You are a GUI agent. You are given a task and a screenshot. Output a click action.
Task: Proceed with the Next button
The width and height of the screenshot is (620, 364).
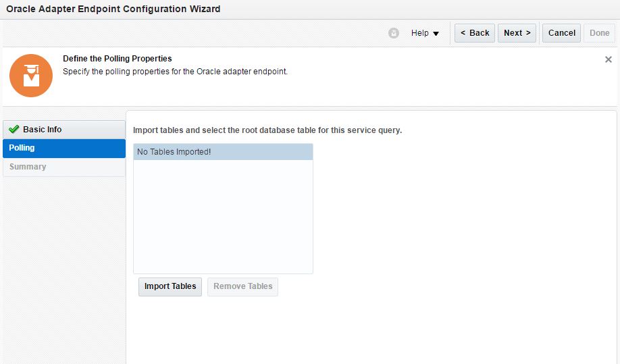[517, 33]
